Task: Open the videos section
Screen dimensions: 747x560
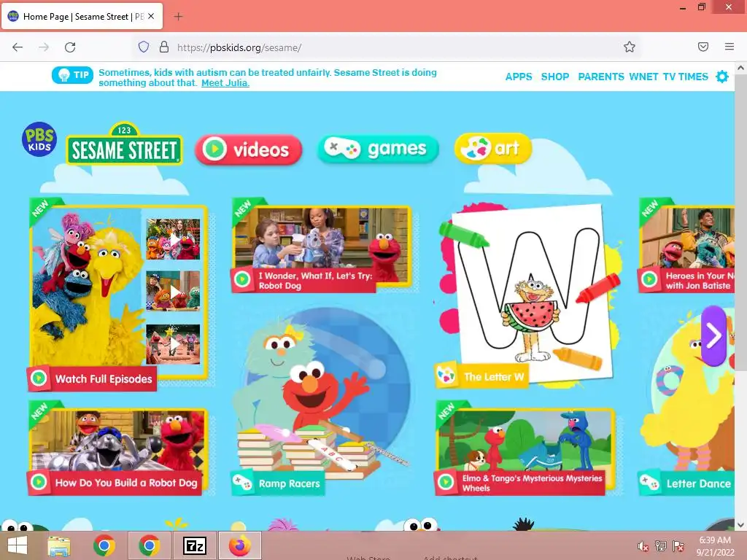Action: coord(249,150)
